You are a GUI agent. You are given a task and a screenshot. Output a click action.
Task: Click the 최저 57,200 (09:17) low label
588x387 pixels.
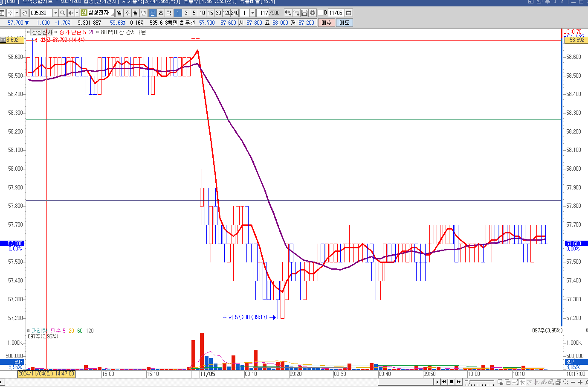click(245, 317)
